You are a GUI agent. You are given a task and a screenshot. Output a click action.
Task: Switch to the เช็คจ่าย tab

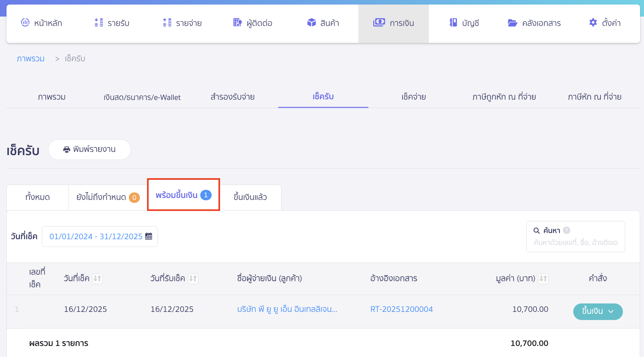(414, 97)
